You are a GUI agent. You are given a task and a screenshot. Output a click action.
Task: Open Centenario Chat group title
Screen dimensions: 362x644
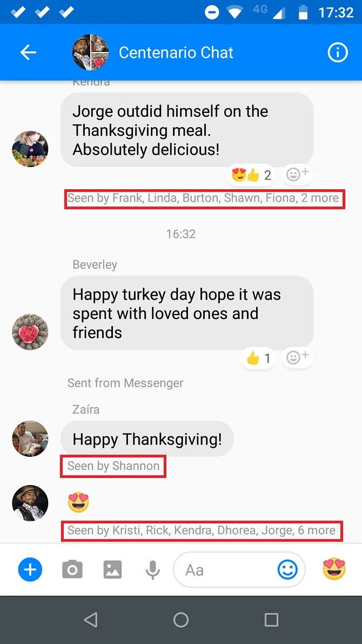coord(176,52)
